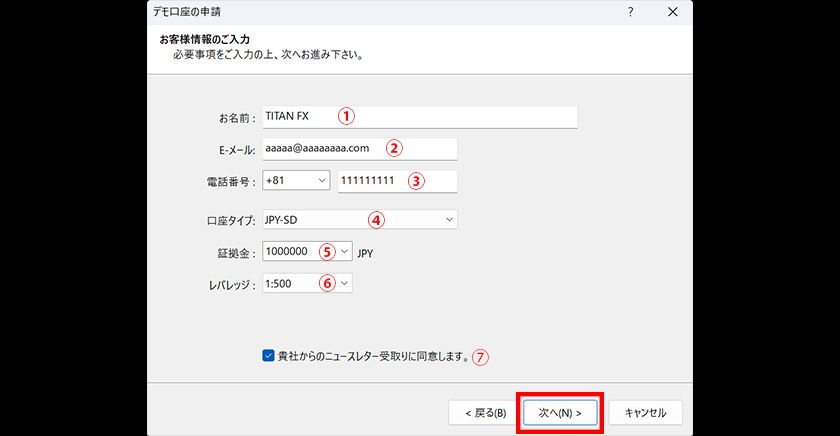Image resolution: width=840 pixels, height=436 pixels.
Task: Open the 口座タイプ JPY-SD dropdown
Action: pyautogui.click(x=359, y=220)
